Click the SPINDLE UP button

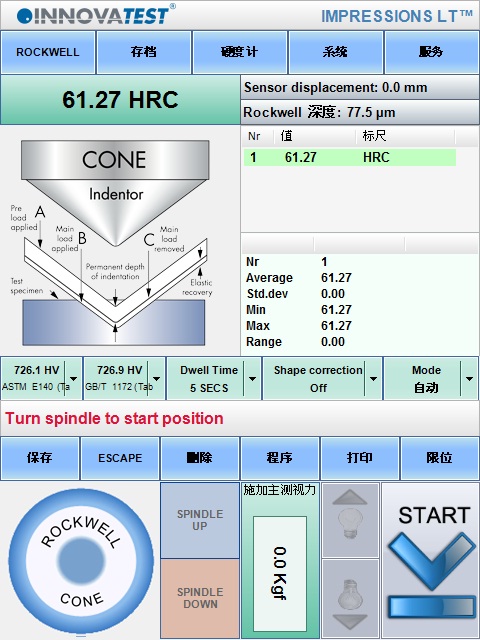click(x=200, y=520)
